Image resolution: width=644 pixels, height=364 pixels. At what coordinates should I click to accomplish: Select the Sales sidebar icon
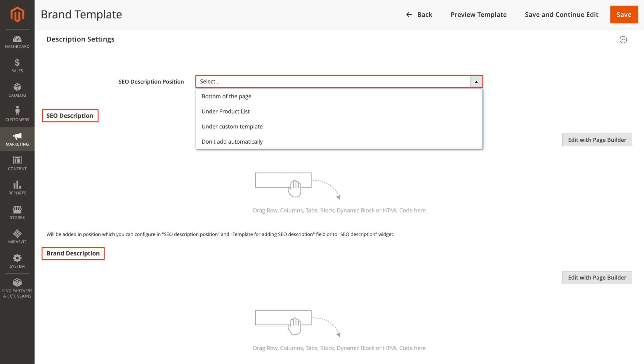[x=17, y=66]
